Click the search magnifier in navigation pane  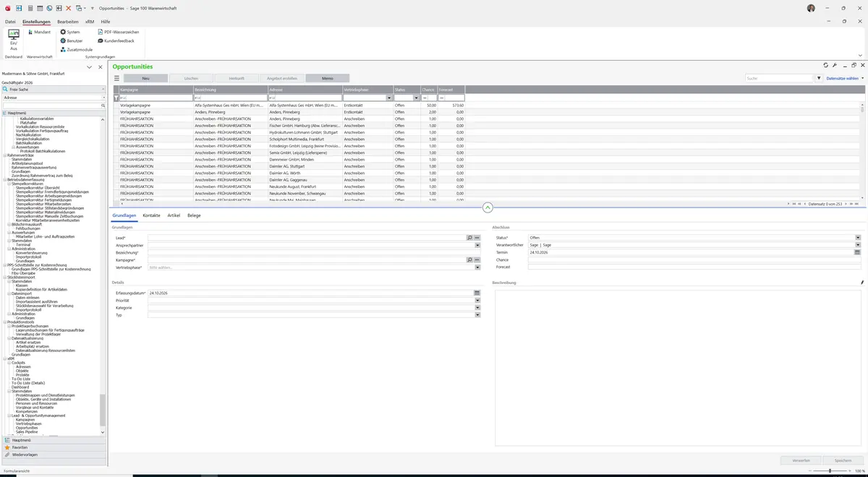[x=103, y=106]
